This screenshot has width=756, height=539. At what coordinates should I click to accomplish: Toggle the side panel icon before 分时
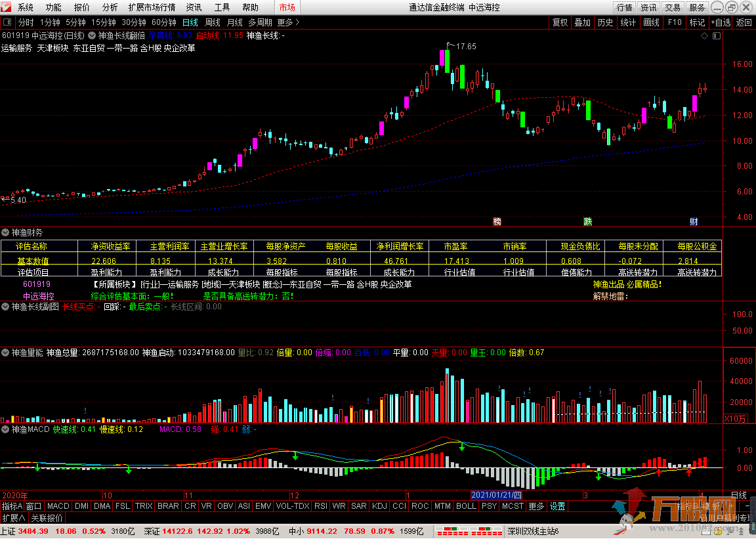7,22
